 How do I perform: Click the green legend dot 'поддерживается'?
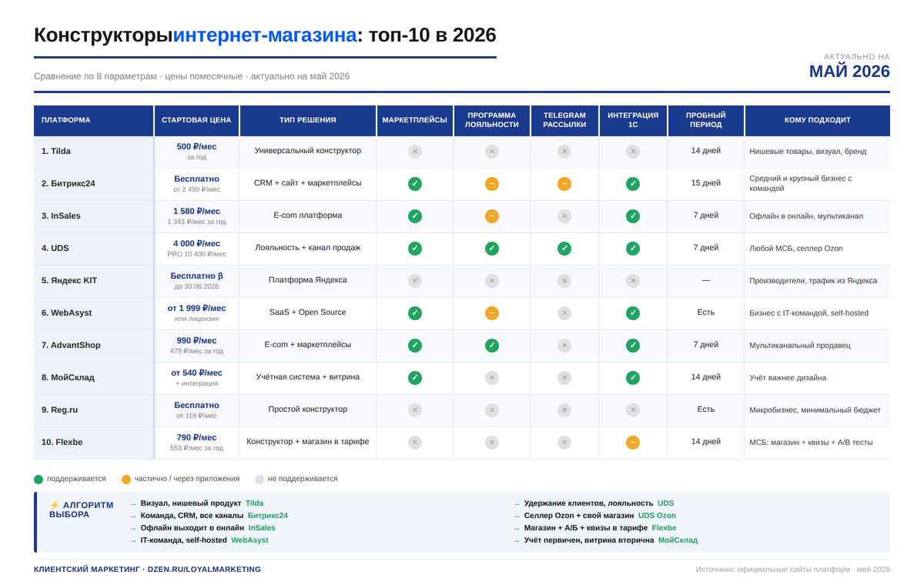[x=38, y=480]
